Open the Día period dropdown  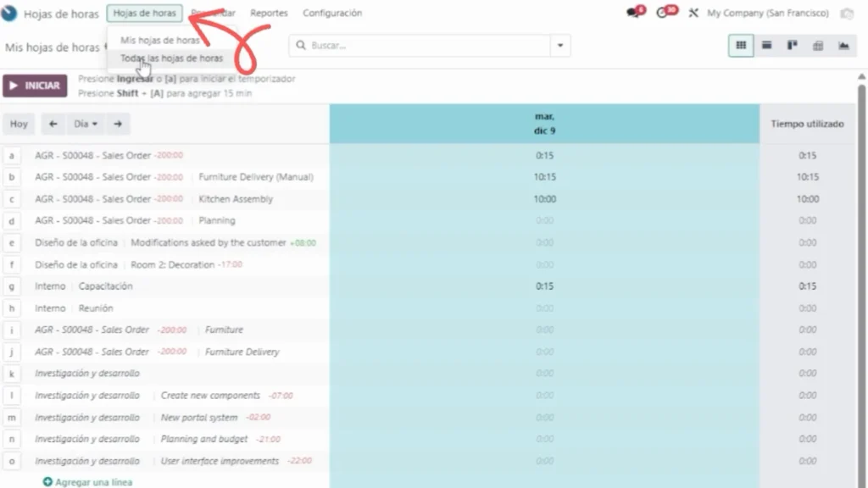tap(86, 124)
